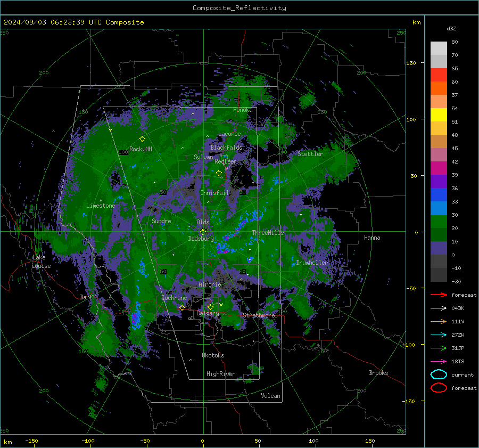Click the Olds city label

coord(203,222)
